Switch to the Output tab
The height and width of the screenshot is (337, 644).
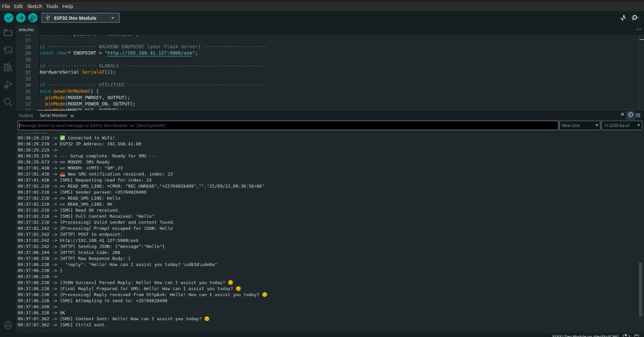(26, 115)
